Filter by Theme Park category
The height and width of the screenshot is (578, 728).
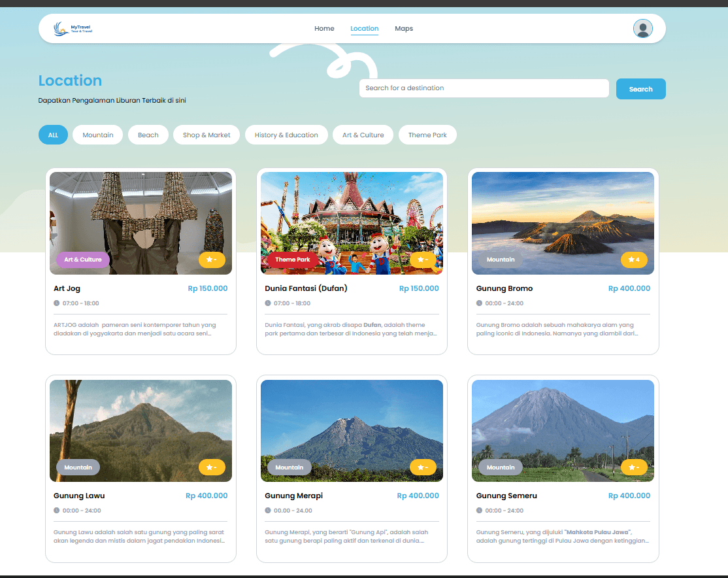[x=427, y=135]
